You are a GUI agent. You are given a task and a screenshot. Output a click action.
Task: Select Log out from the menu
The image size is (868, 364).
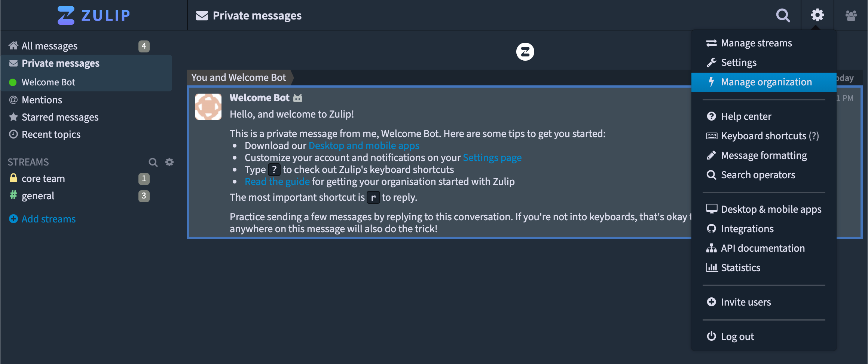coord(737,337)
